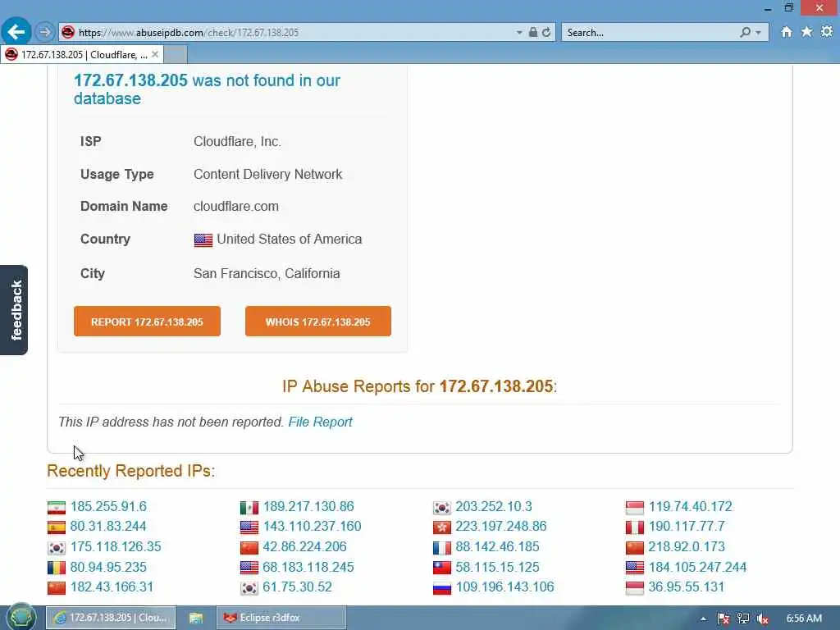This screenshot has height=630, width=840.
Task: Open reported IP 36.95.55.131
Action: (687, 587)
